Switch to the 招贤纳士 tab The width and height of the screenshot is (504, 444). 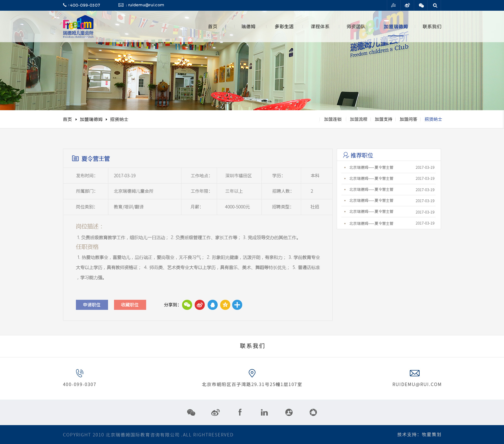coord(433,119)
